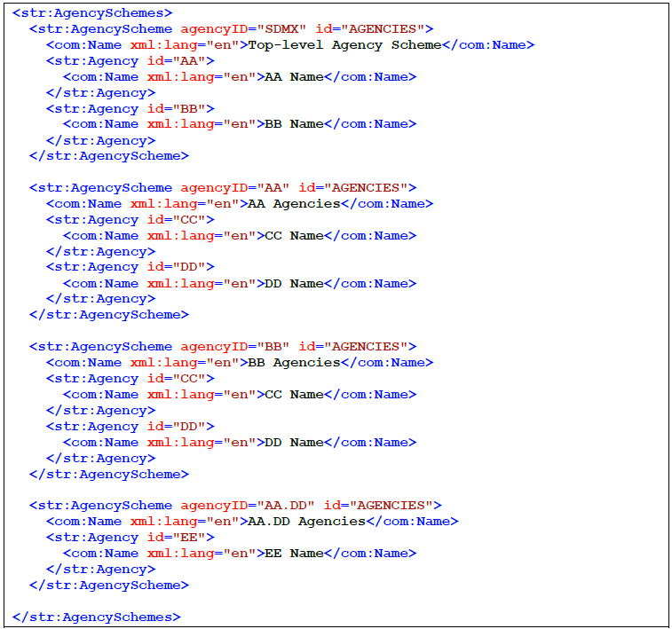Click the str:Agency id="BB" opening tag

(x=130, y=109)
